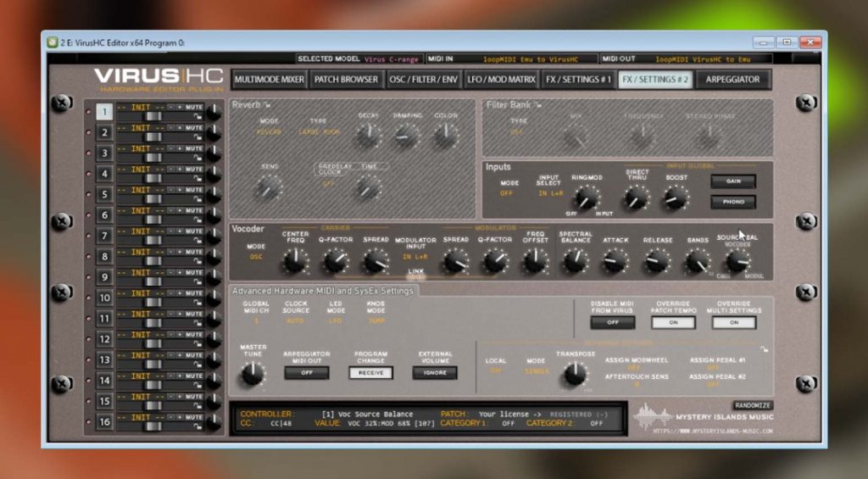Select part 6 number button
This screenshot has width=868, height=479.
[x=104, y=214]
